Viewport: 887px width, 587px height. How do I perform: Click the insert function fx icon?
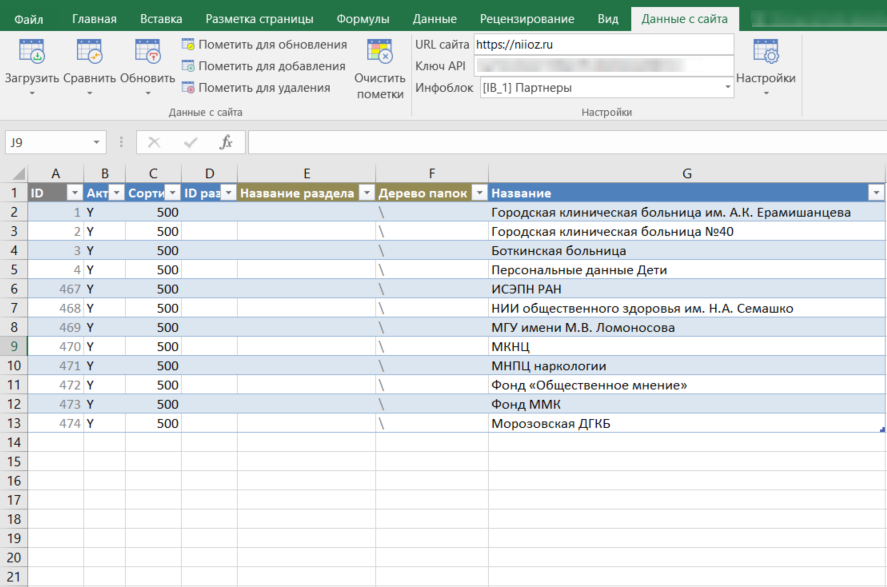click(226, 142)
